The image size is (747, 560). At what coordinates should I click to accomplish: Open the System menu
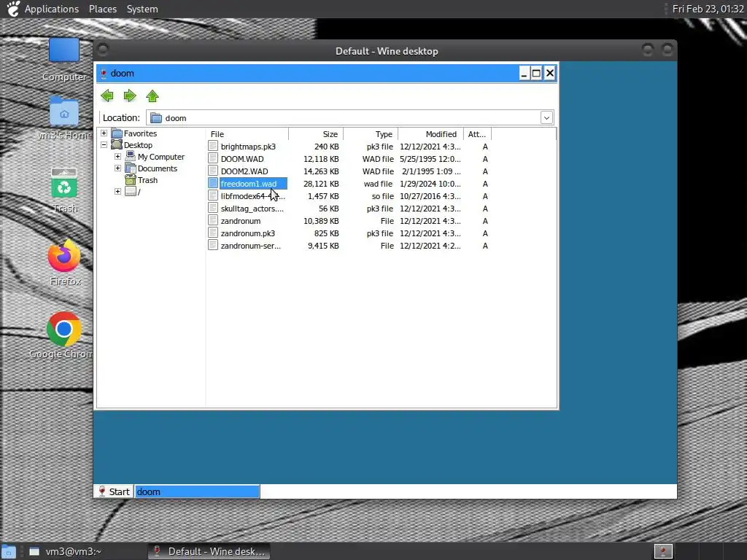(142, 9)
